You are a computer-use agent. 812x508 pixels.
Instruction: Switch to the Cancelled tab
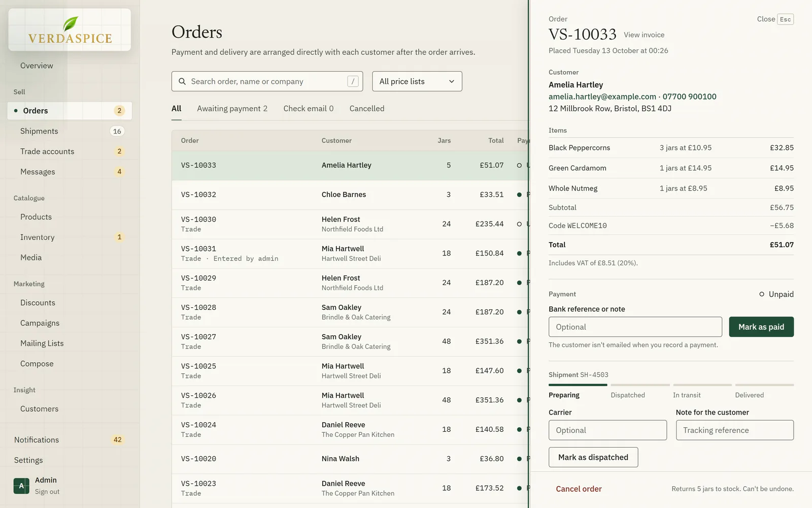366,109
